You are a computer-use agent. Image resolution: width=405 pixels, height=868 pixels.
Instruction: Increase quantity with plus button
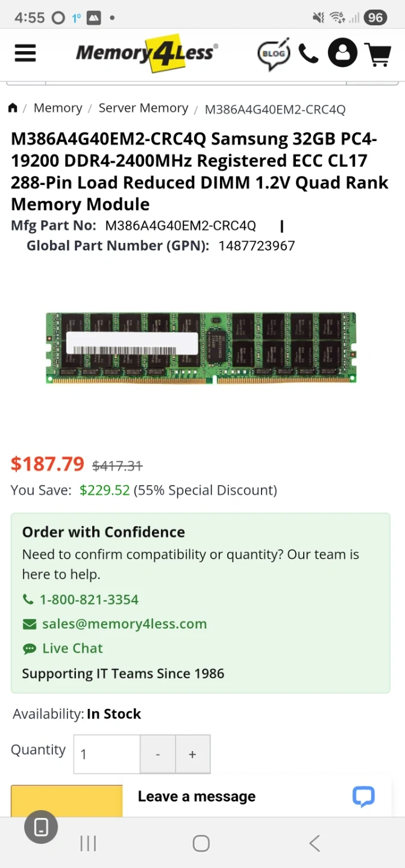pyautogui.click(x=192, y=754)
